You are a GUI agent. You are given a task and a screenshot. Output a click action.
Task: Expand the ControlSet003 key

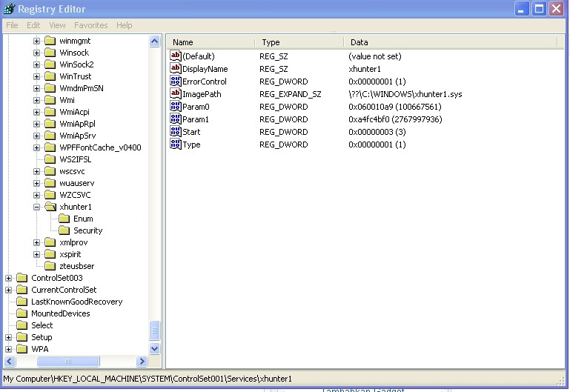tap(8, 279)
